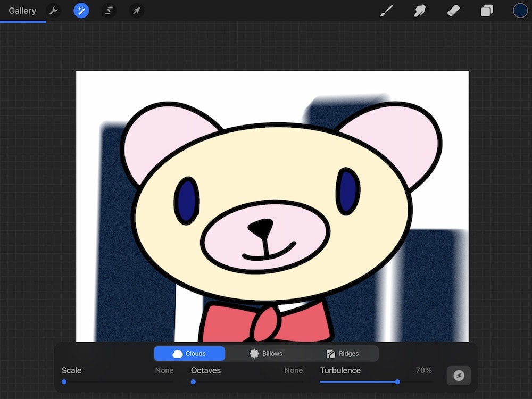Viewport: 532px width, 399px height.
Task: Click the Turbulence label
Action: (x=340, y=370)
